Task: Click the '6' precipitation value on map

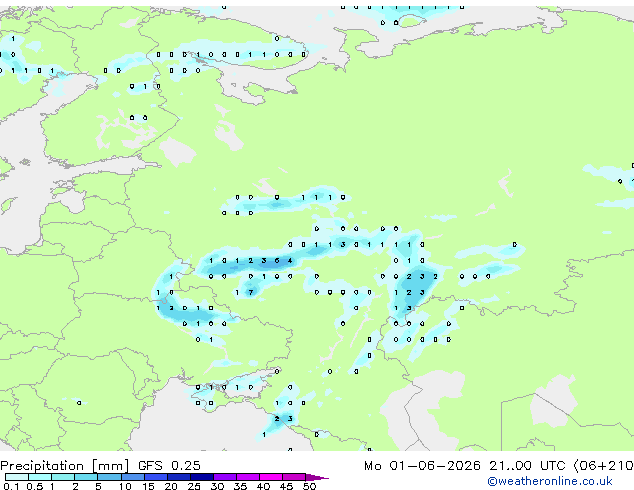Action: (277, 260)
